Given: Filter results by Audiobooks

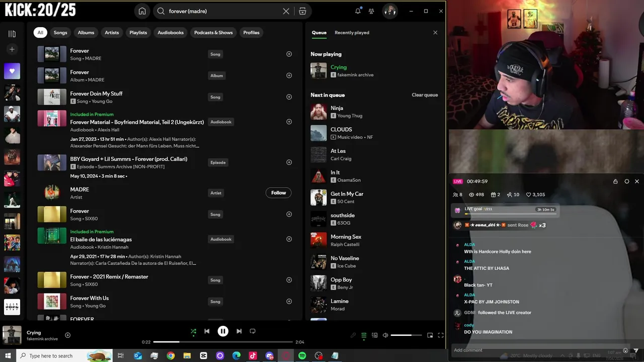Looking at the screenshot, I should coord(171,33).
